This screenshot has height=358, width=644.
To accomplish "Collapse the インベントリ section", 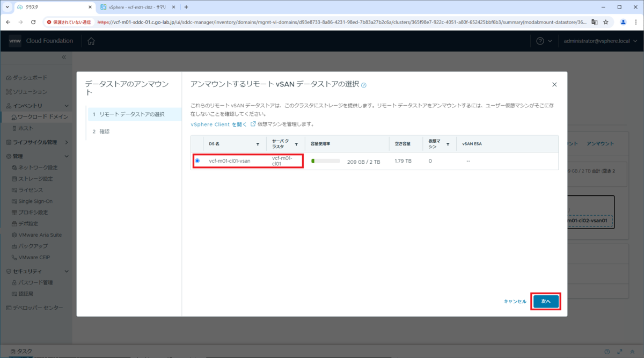I will coord(67,106).
